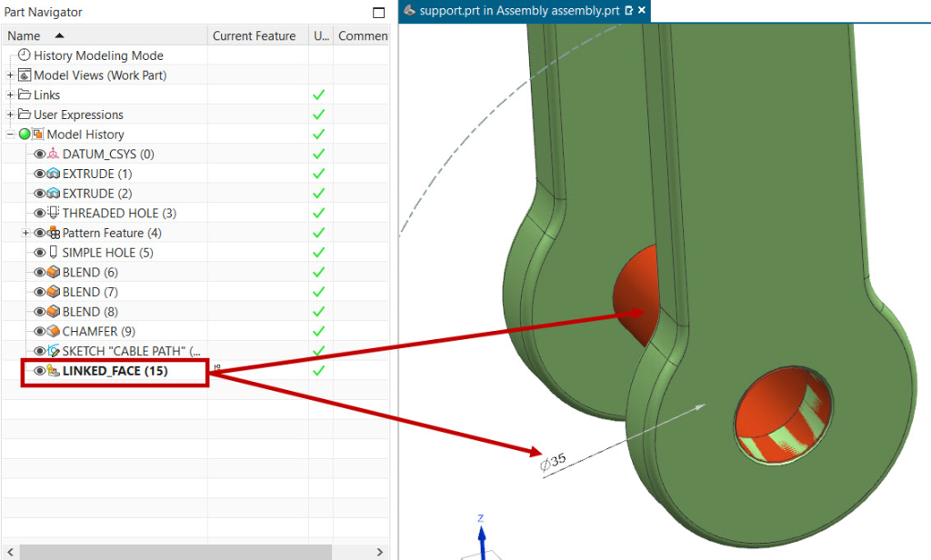This screenshot has width=931, height=560.
Task: Maximize the Part Navigator panel
Action: click(379, 12)
